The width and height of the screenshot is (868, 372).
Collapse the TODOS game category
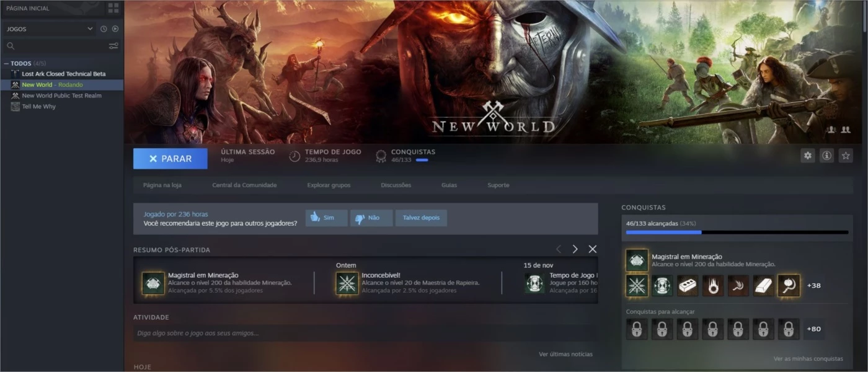[6, 63]
